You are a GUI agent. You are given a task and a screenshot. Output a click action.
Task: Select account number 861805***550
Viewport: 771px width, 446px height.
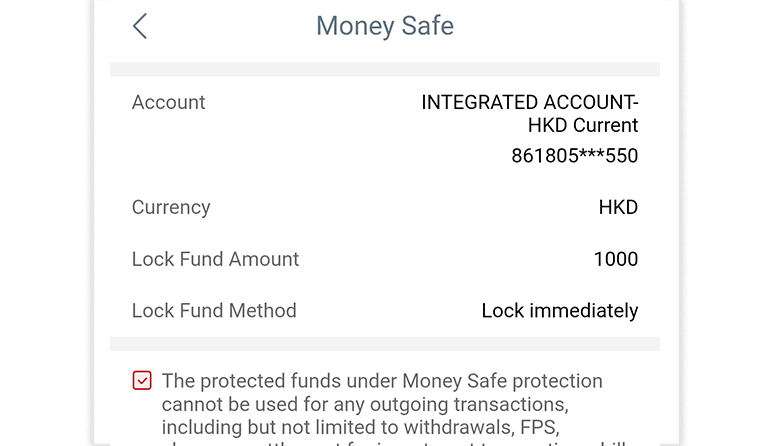[x=574, y=156]
